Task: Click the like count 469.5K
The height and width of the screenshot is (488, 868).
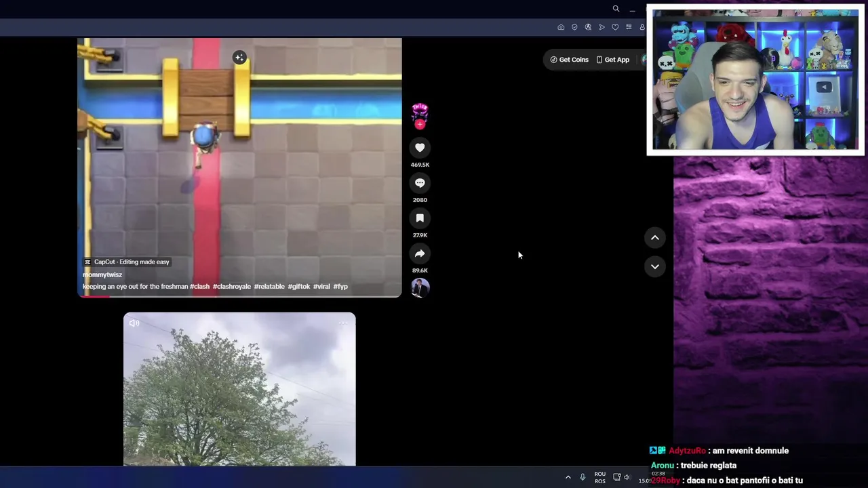Action: pyautogui.click(x=420, y=165)
